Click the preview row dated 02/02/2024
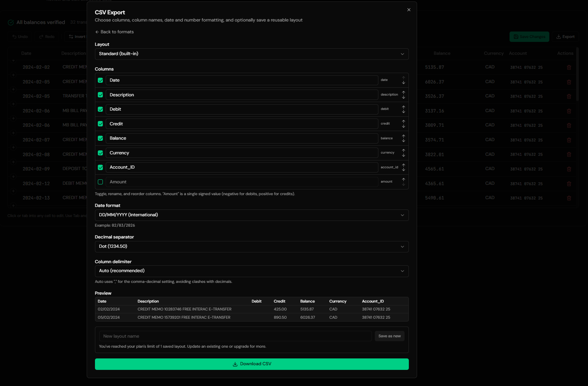This screenshot has width=588, height=386. point(252,309)
